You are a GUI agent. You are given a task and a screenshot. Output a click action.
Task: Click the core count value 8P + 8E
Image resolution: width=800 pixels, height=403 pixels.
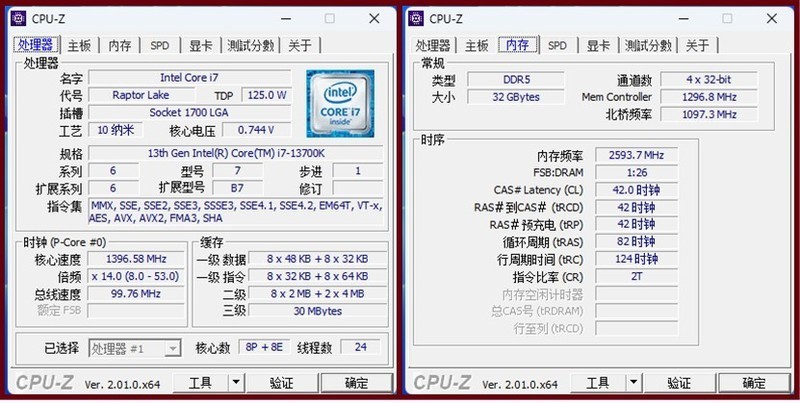[x=264, y=347]
